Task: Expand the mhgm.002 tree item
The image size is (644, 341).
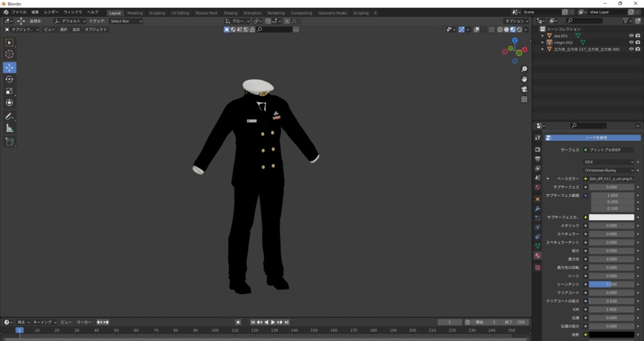Action: (x=543, y=42)
